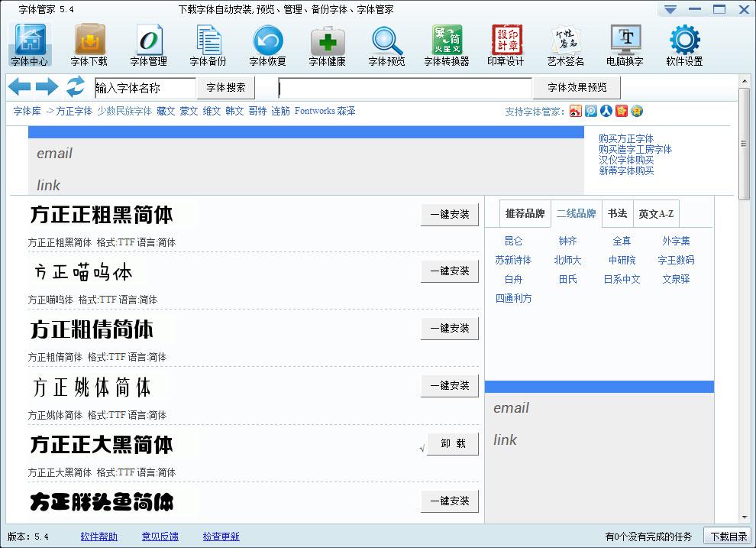Install 方正粗倩简体 with 一键安装

tap(450, 329)
